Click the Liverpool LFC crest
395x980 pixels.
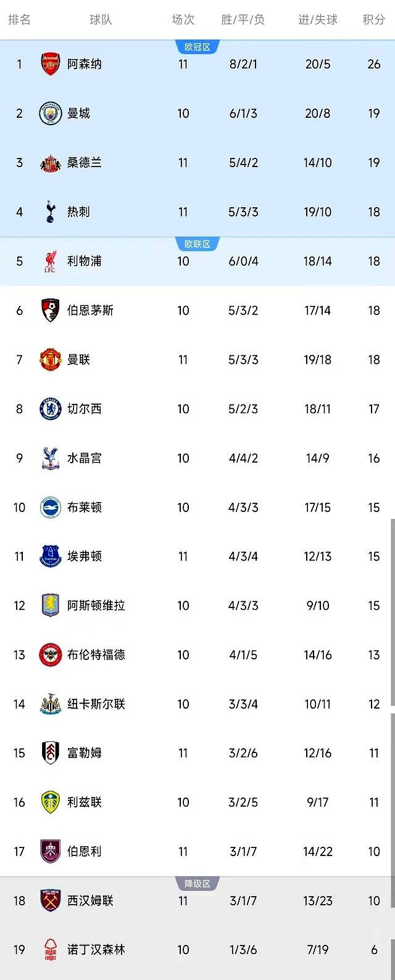pyautogui.click(x=49, y=261)
